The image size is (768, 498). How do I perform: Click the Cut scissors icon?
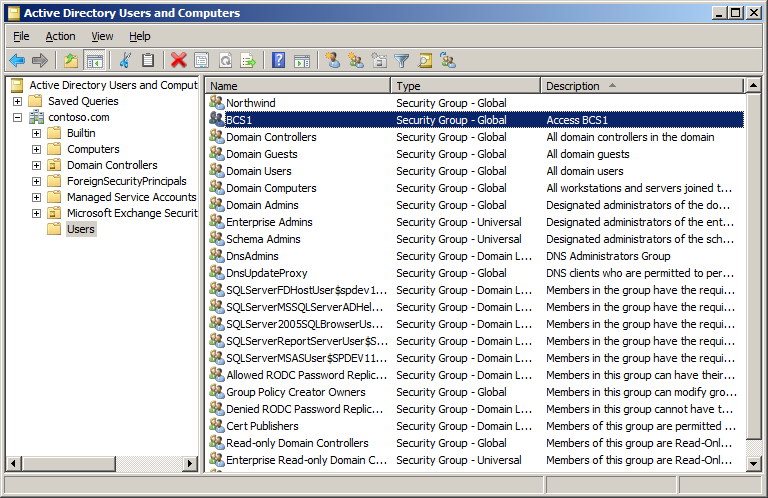click(x=125, y=61)
